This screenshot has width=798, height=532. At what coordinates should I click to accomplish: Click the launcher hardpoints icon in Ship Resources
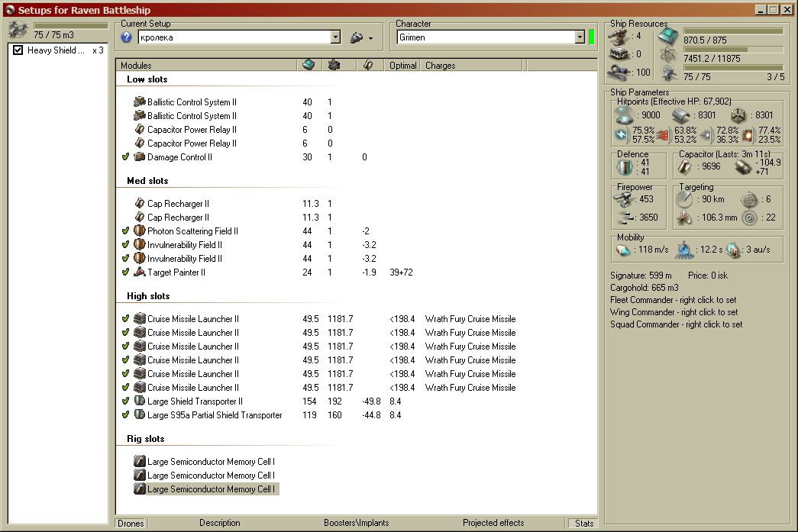(619, 54)
